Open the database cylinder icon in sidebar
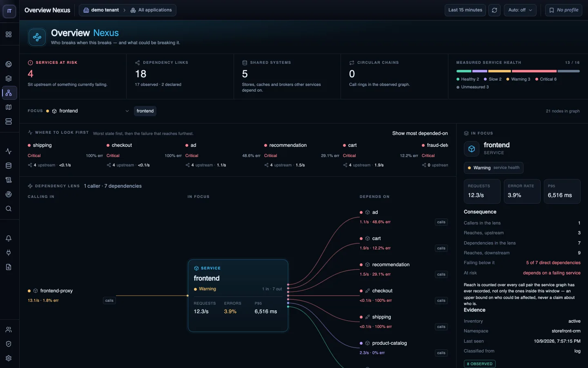588x368 pixels. 9,166
